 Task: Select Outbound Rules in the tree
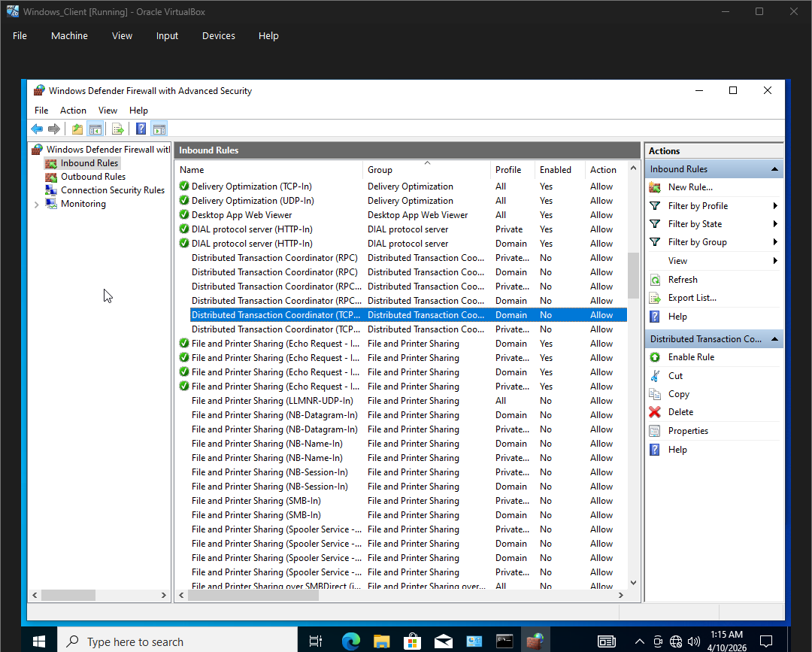coord(93,177)
